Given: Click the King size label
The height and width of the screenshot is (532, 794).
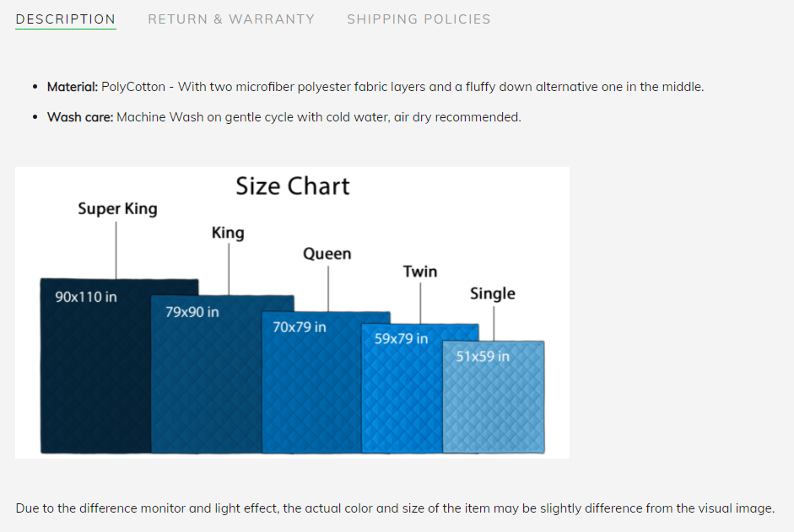Looking at the screenshot, I should [228, 233].
